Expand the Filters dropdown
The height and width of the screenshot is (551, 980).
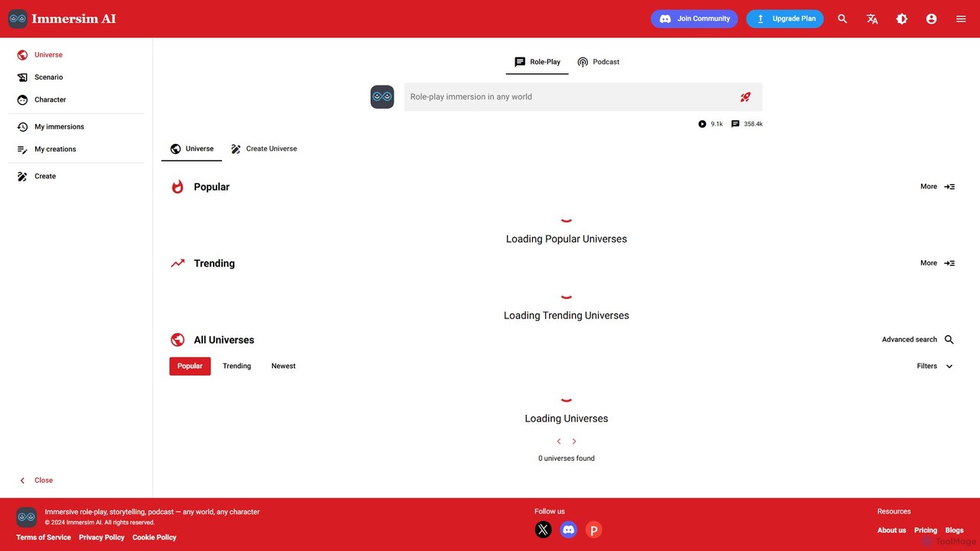click(x=935, y=367)
